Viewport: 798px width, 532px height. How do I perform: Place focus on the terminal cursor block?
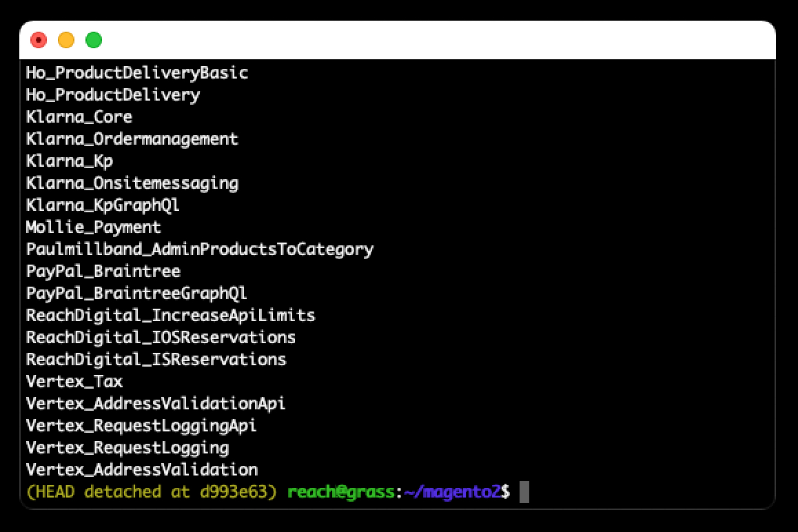click(x=524, y=492)
